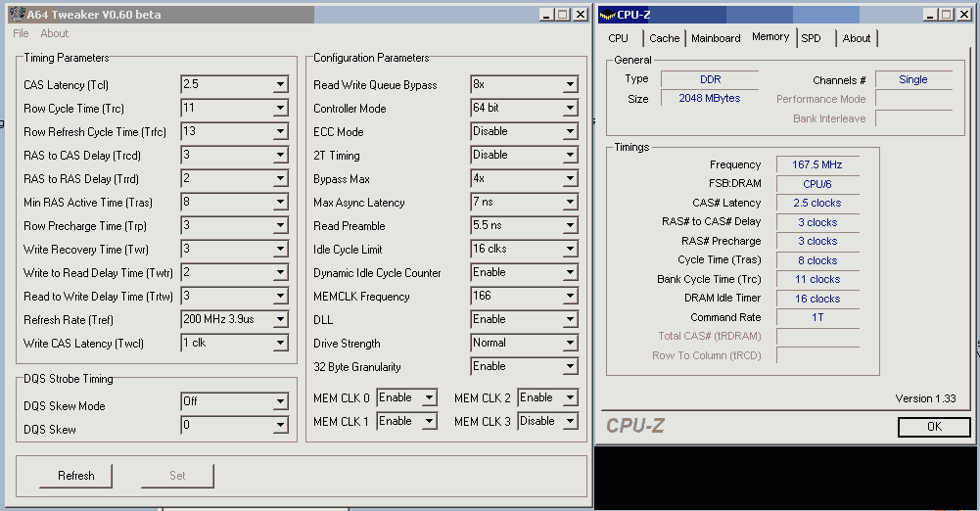Viewport: 980px width, 511px height.
Task: Open the Write Recovery Time (Twr) dropdown
Action: pyautogui.click(x=281, y=250)
